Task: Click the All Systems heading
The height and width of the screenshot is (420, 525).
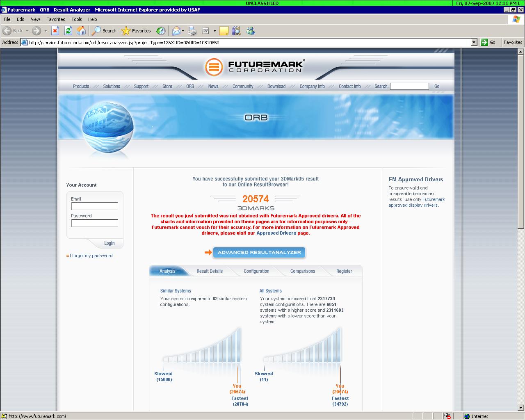Action: click(271, 291)
